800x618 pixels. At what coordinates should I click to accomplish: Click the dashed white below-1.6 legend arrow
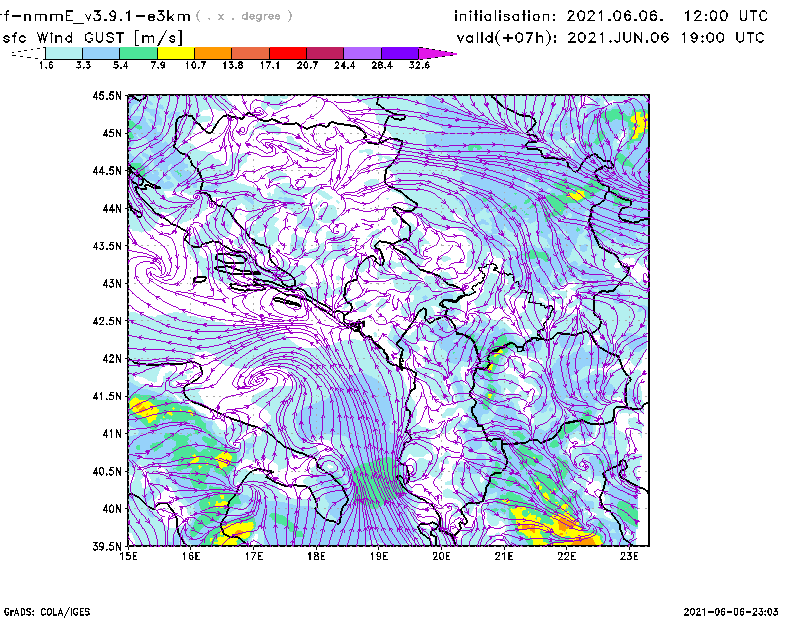(x=28, y=53)
